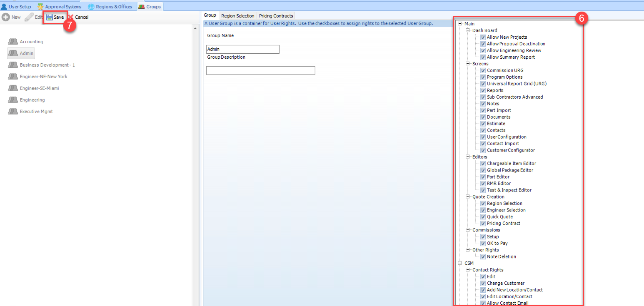Toggle Commission URG checkbox
Viewport: 644px width, 306px height.
coord(483,70)
